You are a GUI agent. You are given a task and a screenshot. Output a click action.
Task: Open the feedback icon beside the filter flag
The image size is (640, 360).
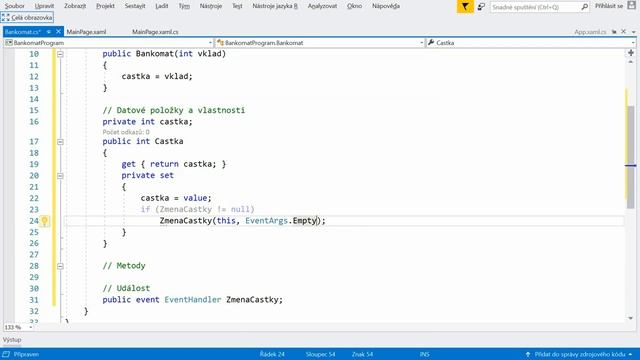click(481, 7)
